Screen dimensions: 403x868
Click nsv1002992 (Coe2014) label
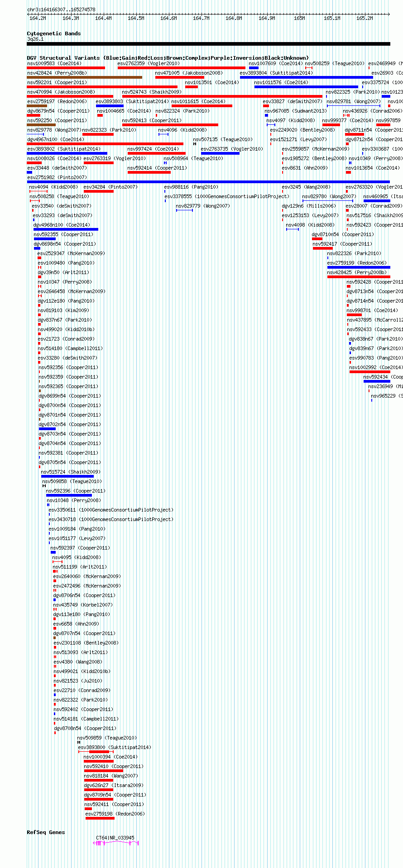click(376, 367)
